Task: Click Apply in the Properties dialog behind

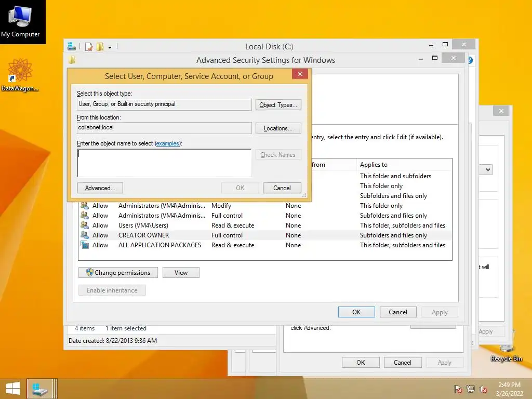Action: point(445,362)
